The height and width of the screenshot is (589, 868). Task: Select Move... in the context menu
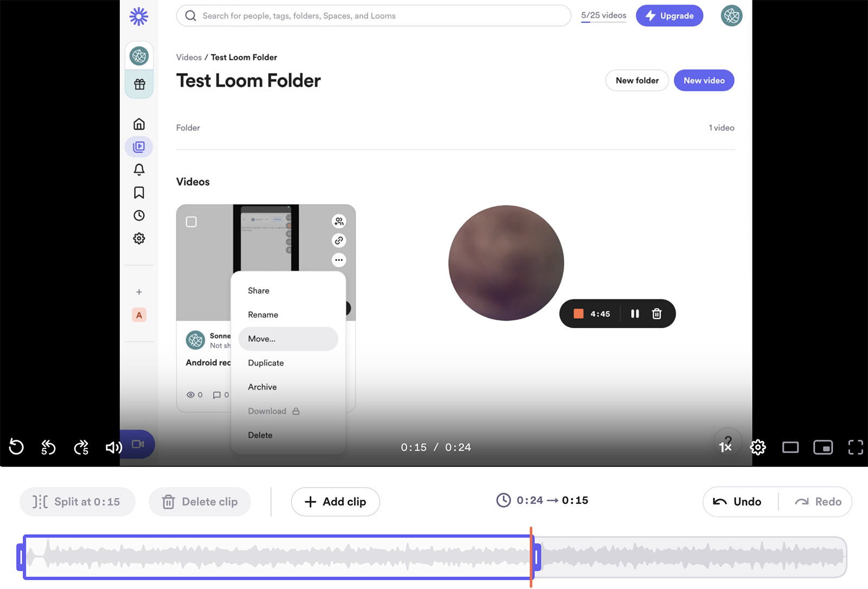[288, 338]
